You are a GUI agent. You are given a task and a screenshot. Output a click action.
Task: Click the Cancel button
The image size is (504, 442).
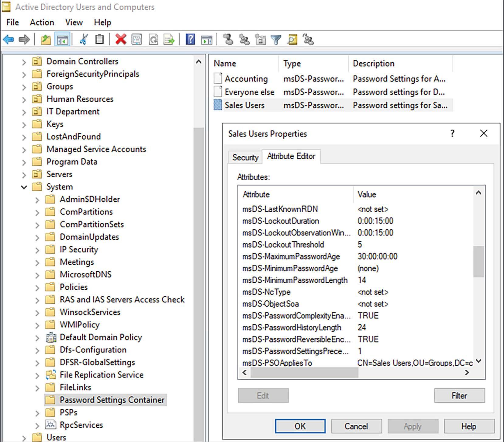[356, 426]
